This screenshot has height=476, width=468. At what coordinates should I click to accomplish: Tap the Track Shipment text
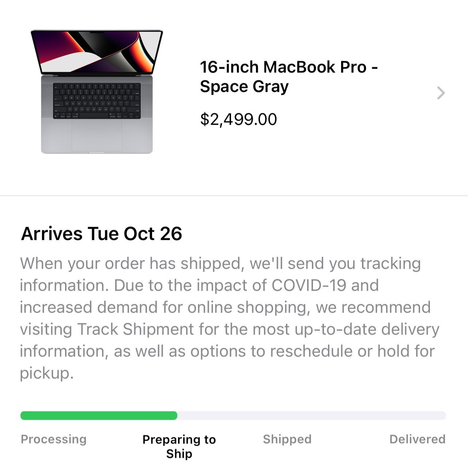(x=135, y=329)
